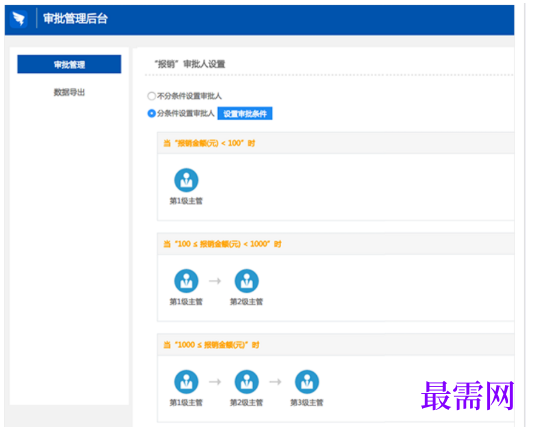Click 第3级主管 label text

point(307,403)
